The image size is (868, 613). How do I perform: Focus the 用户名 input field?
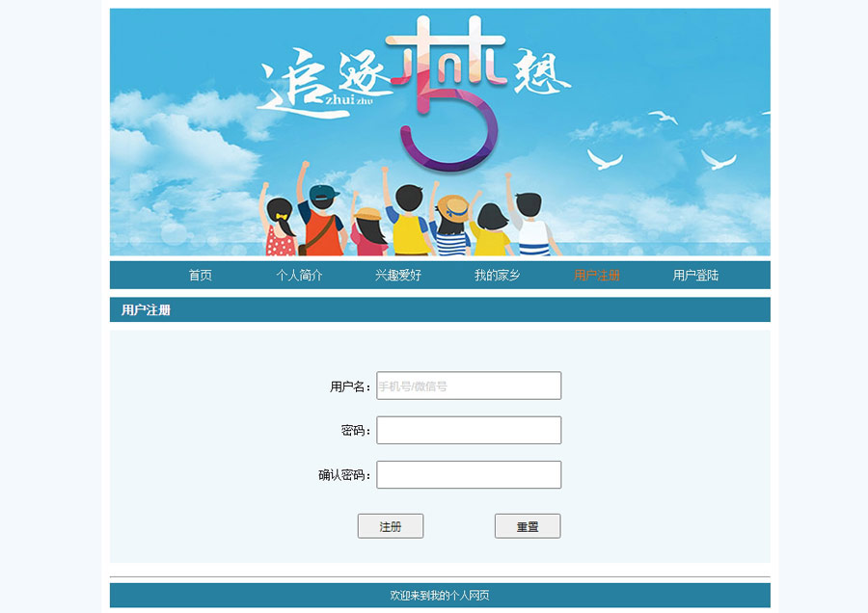tap(469, 386)
